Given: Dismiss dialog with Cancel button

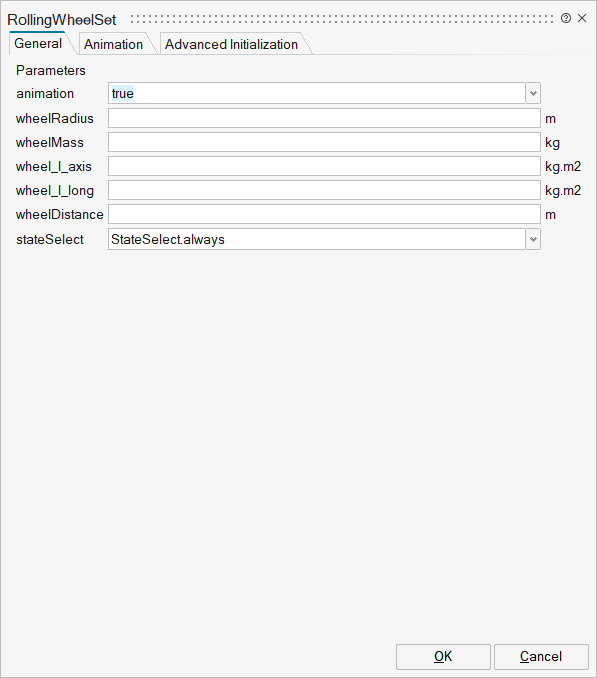Looking at the screenshot, I should [x=541, y=656].
